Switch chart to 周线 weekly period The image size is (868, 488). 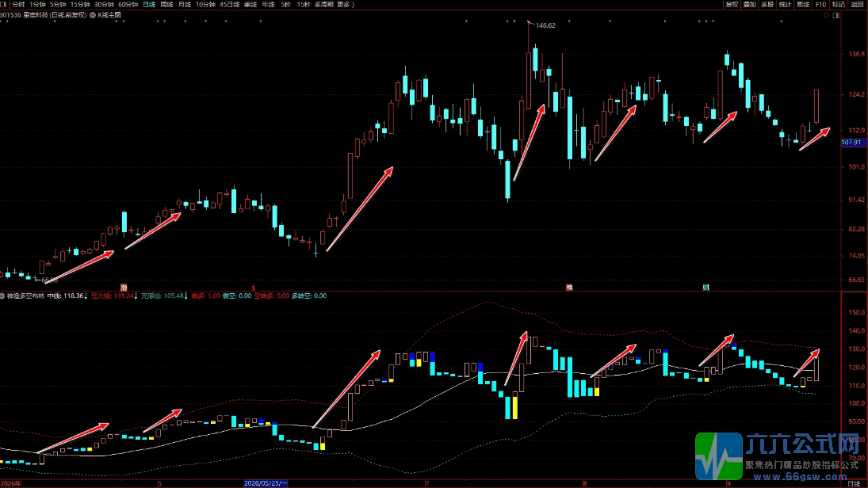pos(166,5)
